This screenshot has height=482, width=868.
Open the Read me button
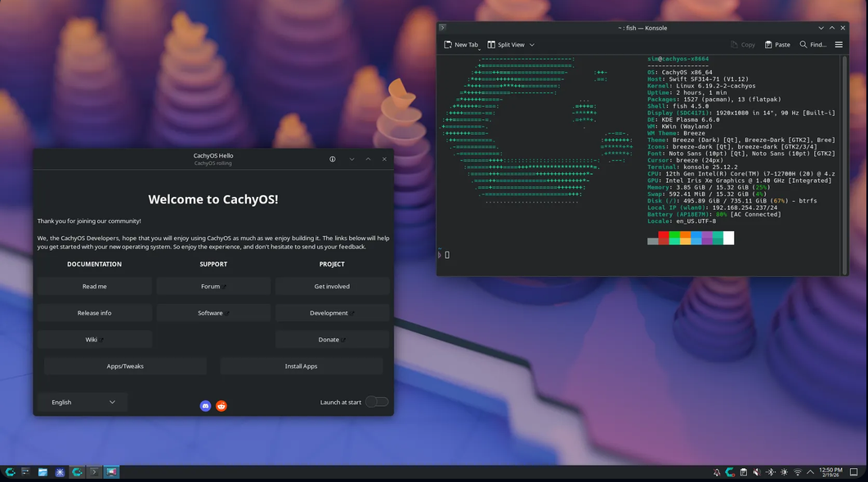(x=95, y=287)
